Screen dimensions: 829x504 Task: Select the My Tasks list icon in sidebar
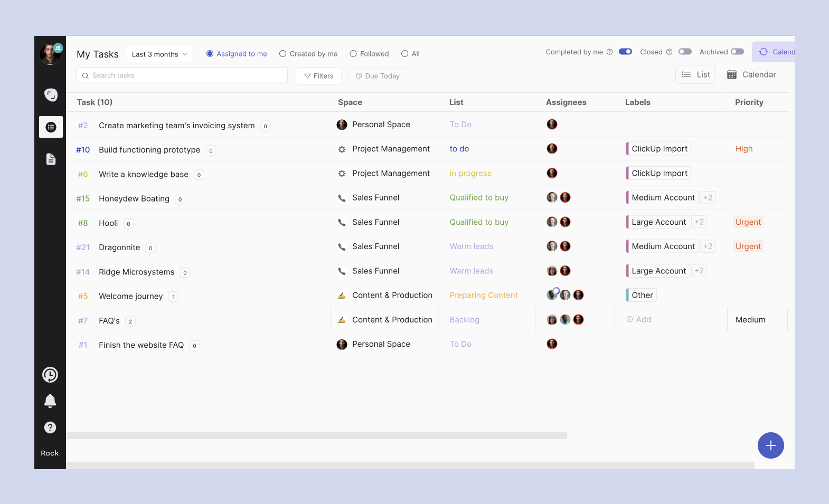point(51,127)
